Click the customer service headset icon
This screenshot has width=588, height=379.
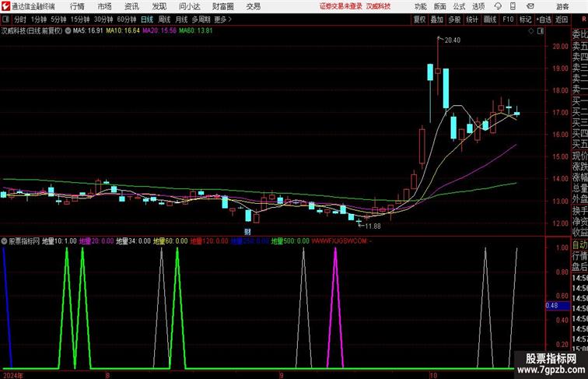pyautogui.click(x=498, y=6)
